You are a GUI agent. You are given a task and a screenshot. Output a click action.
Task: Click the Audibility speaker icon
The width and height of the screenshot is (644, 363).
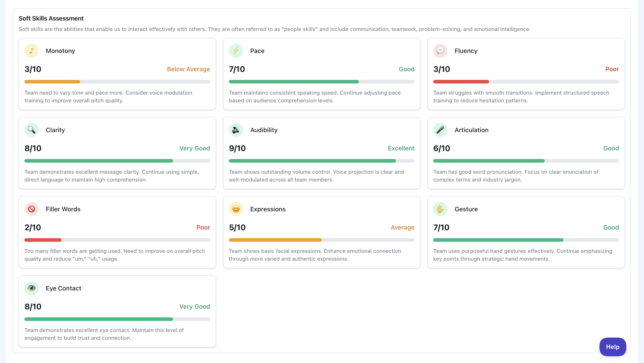pos(236,130)
